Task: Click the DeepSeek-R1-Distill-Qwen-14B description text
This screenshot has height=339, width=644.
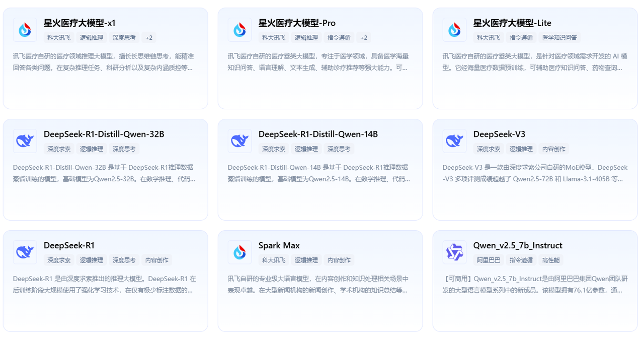Action: pyautogui.click(x=318, y=173)
